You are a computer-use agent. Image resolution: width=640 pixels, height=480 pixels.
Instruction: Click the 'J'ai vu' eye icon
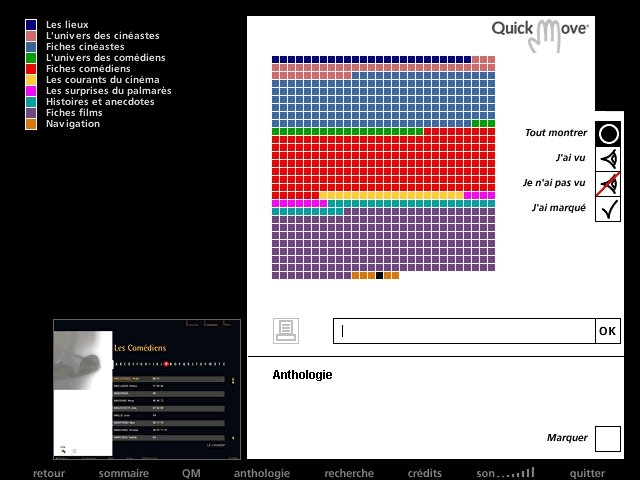(608, 159)
